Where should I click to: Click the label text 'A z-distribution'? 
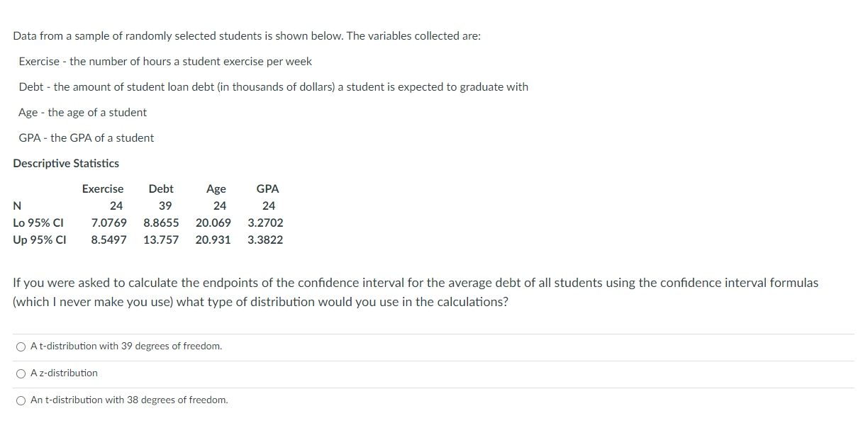point(62,373)
